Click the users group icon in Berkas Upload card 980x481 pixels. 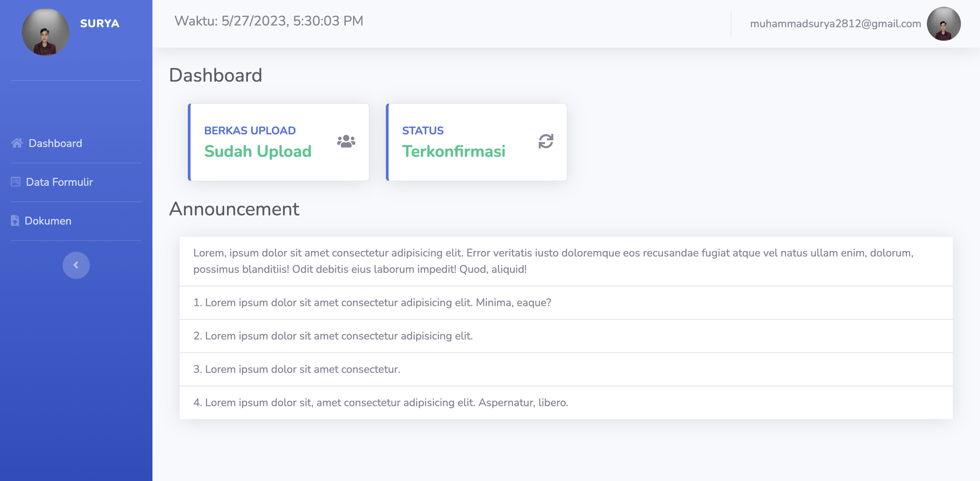coord(346,142)
